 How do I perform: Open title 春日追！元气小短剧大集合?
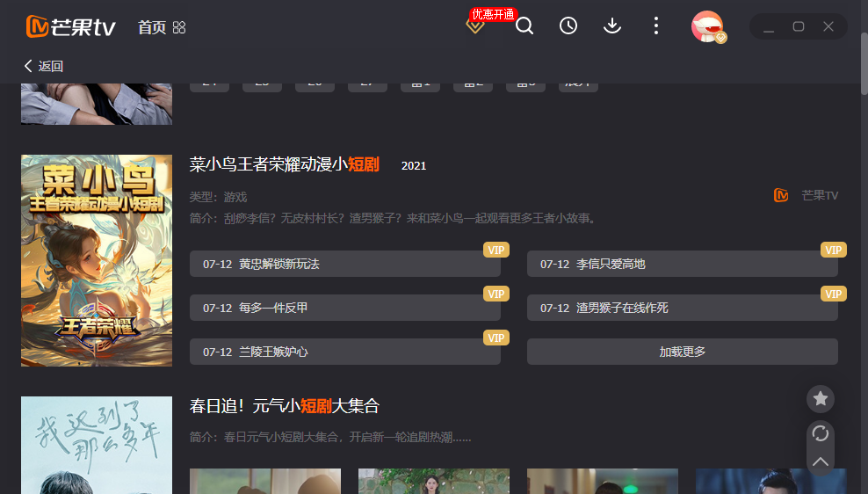(x=284, y=406)
